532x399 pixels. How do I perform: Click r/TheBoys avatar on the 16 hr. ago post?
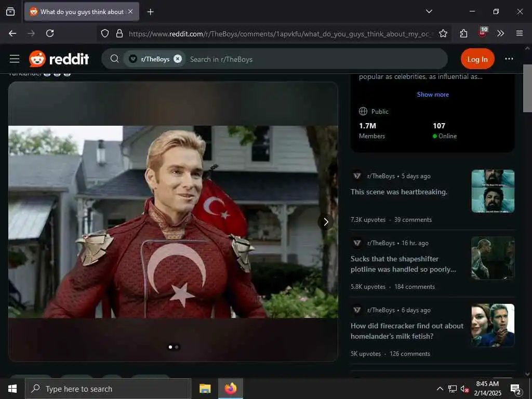[x=356, y=243]
